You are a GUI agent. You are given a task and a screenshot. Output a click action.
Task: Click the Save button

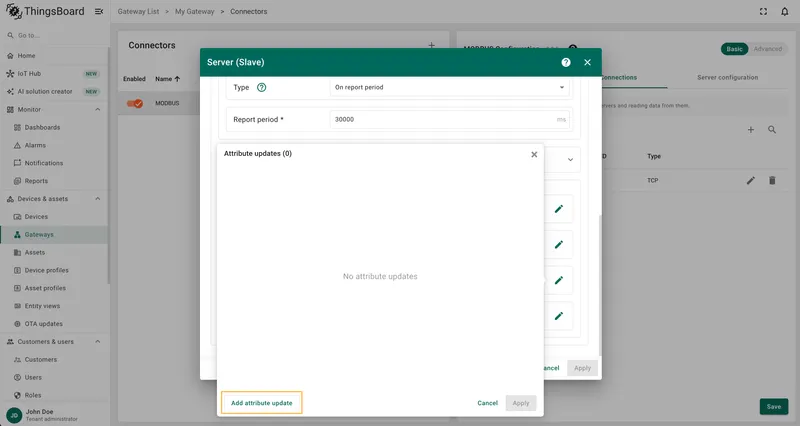tap(773, 407)
